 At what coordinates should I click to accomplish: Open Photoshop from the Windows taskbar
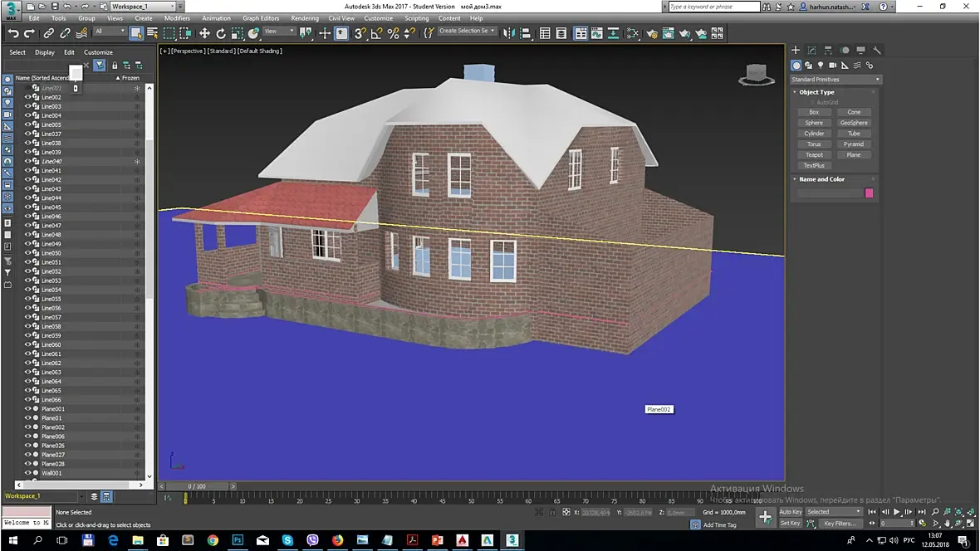pyautogui.click(x=238, y=540)
